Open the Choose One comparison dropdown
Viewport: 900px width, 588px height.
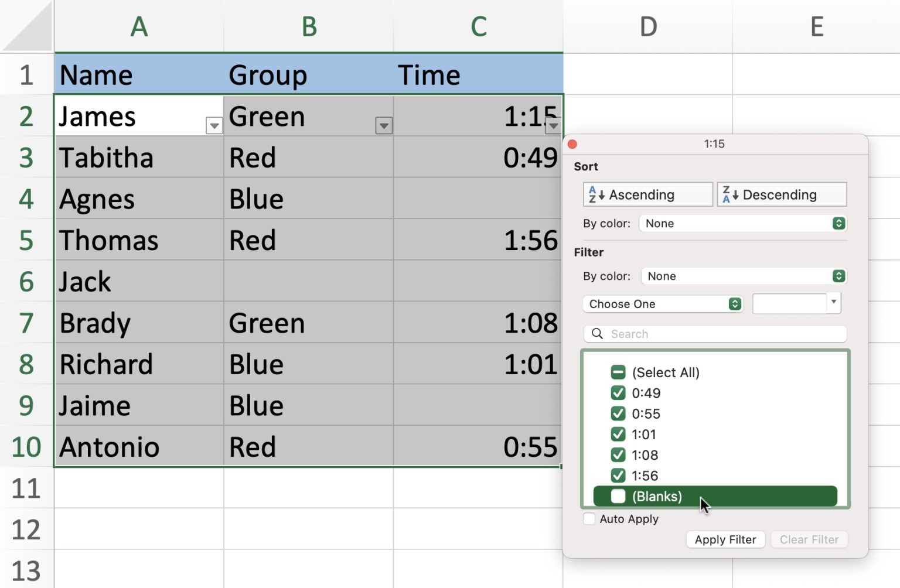pos(663,303)
